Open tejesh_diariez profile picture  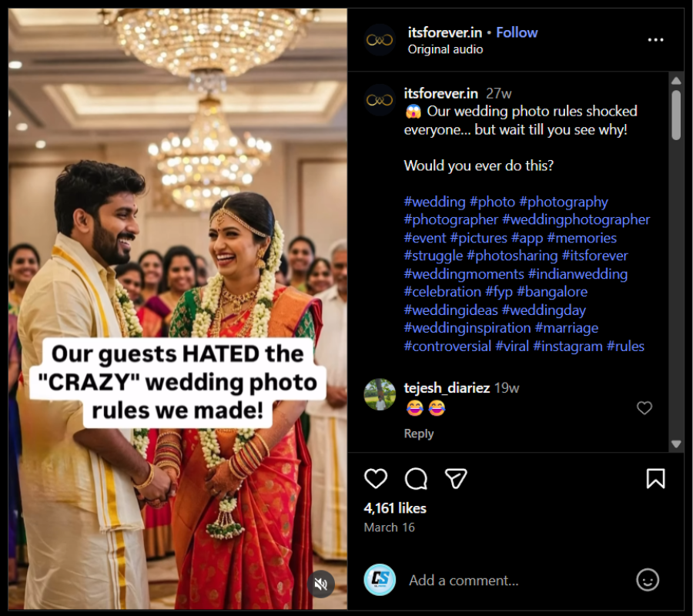(380, 394)
